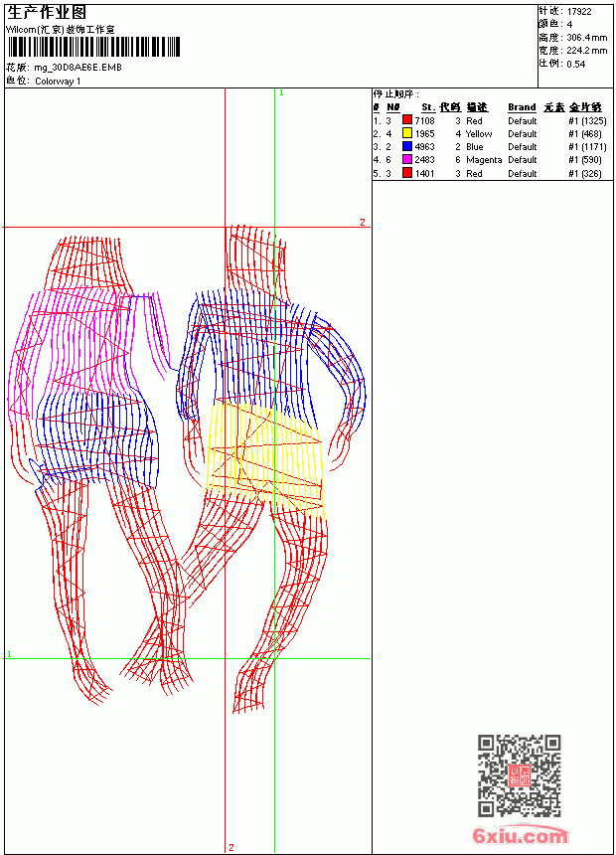Click the yellow color swatch for stop 2
616x855 pixels.
point(407,133)
